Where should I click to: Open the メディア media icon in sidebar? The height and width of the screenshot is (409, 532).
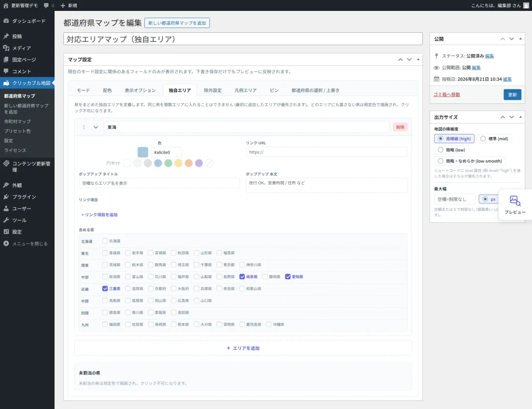6,48
